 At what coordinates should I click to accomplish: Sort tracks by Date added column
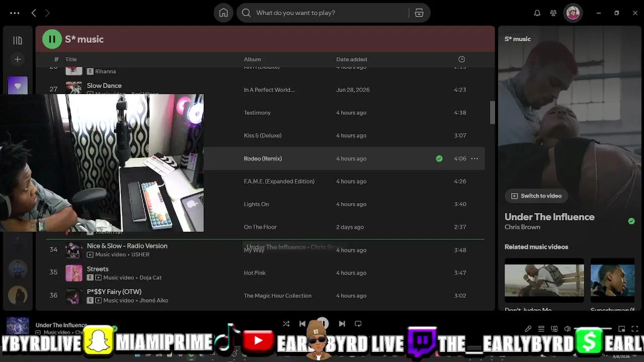[x=352, y=59]
